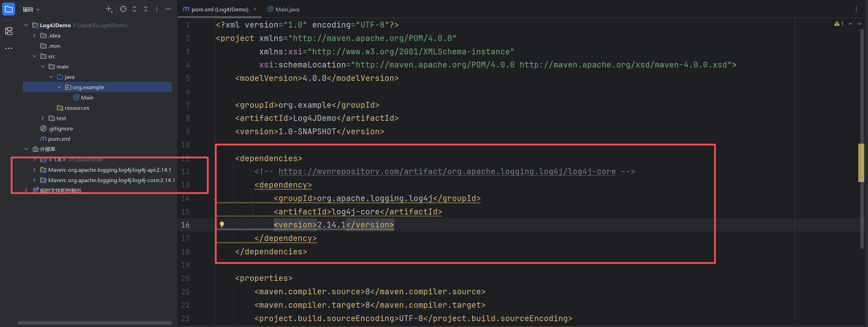The width and height of the screenshot is (868, 327).
Task: Click the opening dependencies tag
Action: pos(268,158)
